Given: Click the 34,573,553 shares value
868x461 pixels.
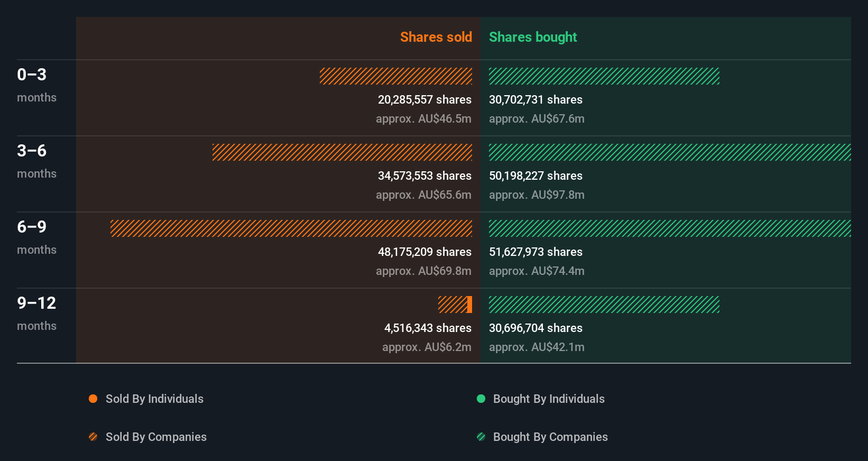Looking at the screenshot, I should point(424,176).
